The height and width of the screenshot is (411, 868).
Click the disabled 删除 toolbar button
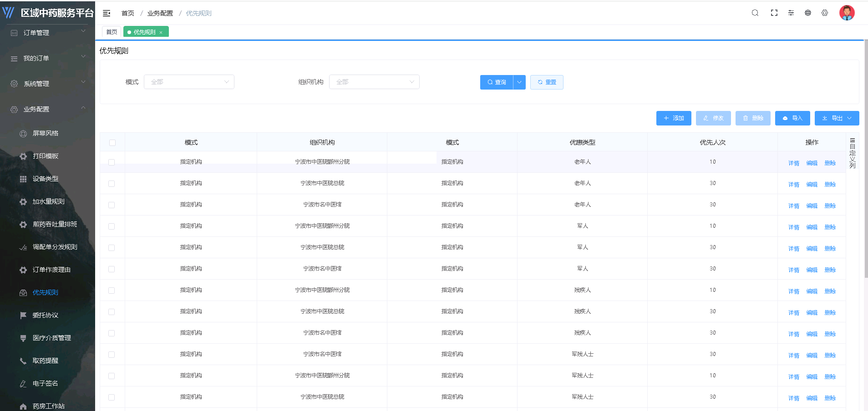[753, 118]
